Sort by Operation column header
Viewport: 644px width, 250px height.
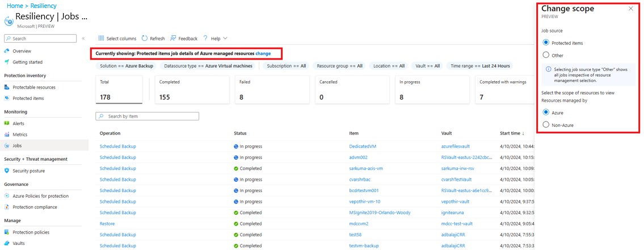click(x=110, y=133)
